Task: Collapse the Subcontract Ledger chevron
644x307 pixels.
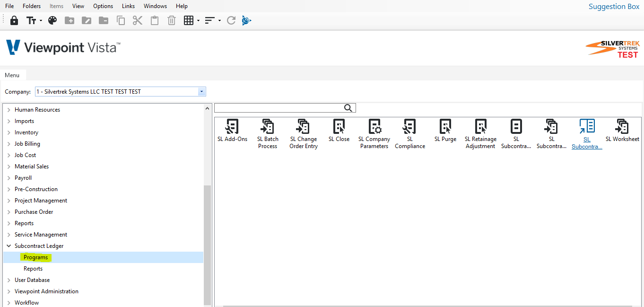Action: (x=9, y=246)
